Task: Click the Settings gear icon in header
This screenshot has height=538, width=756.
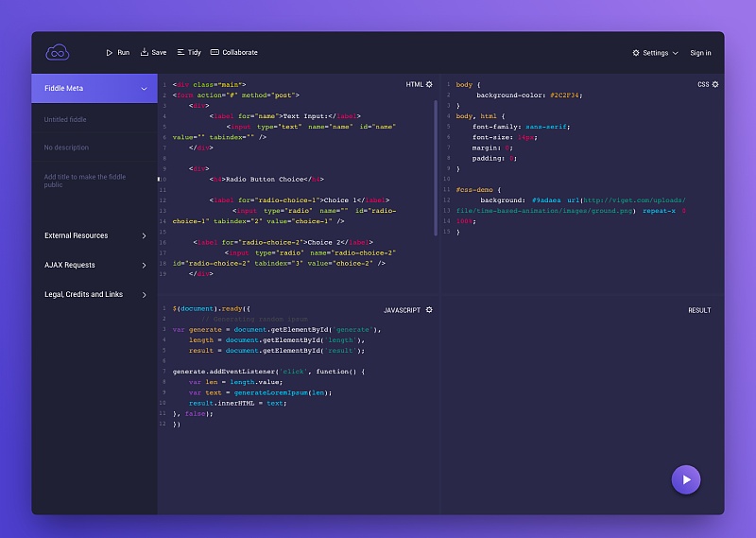Action: pos(636,53)
